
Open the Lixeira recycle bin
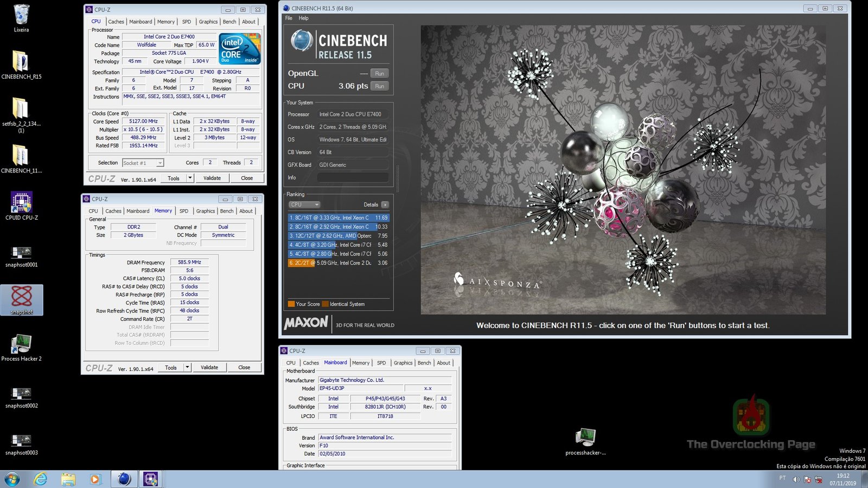click(21, 16)
